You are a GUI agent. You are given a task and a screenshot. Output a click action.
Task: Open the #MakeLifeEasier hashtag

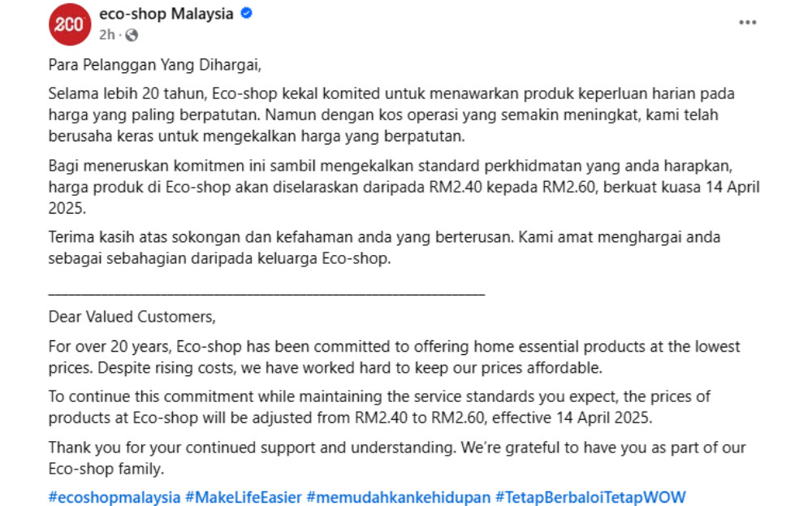(x=244, y=497)
